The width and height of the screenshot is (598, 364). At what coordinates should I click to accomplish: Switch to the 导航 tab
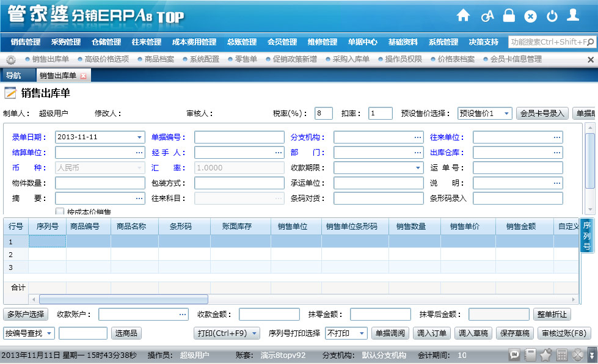click(13, 76)
